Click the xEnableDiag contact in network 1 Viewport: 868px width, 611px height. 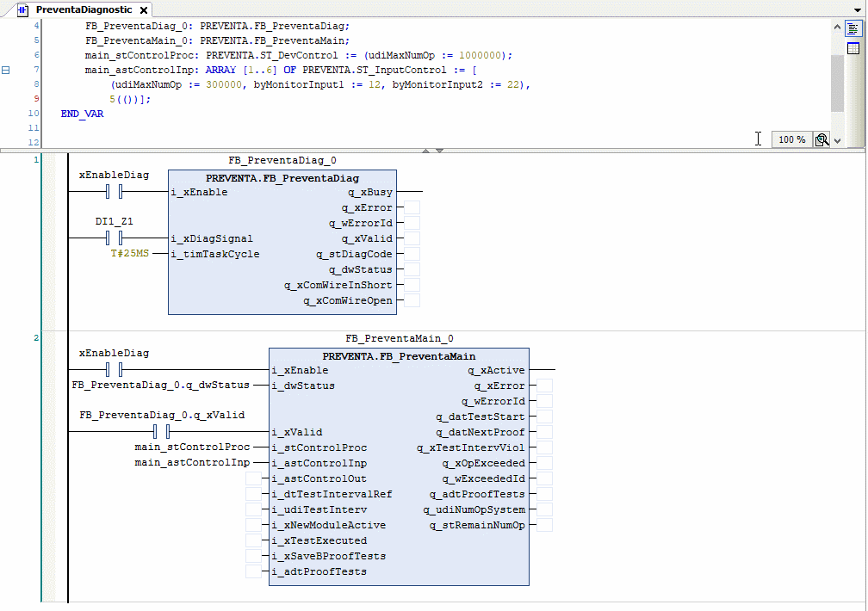coord(115,191)
